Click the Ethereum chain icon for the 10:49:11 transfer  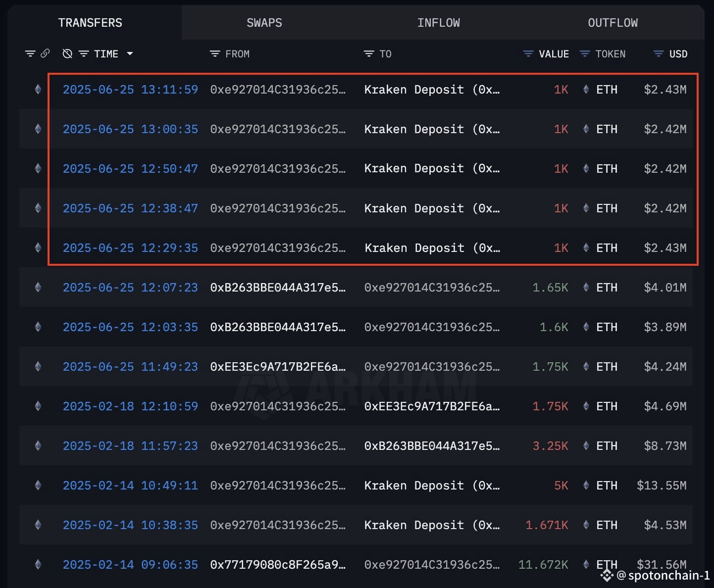[38, 486]
